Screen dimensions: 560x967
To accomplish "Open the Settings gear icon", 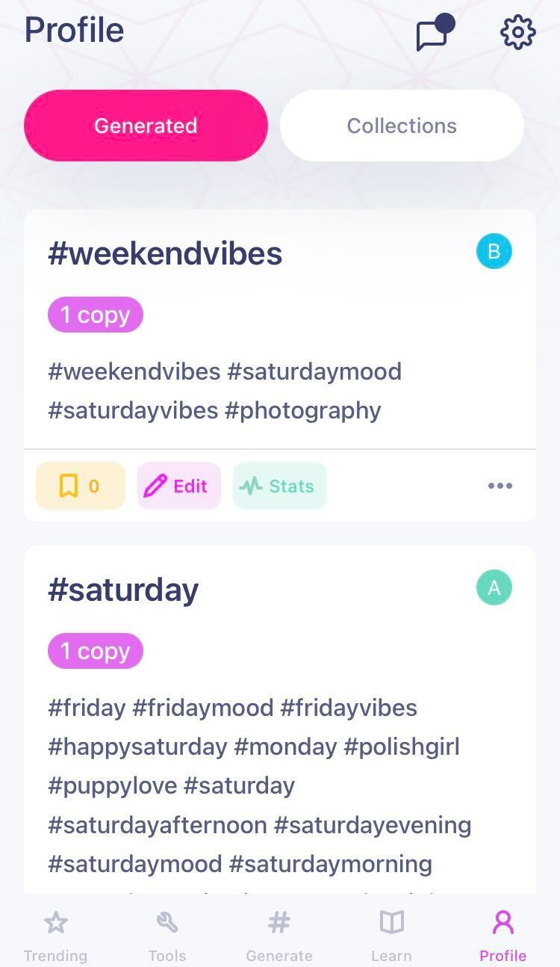I will pyautogui.click(x=517, y=32).
